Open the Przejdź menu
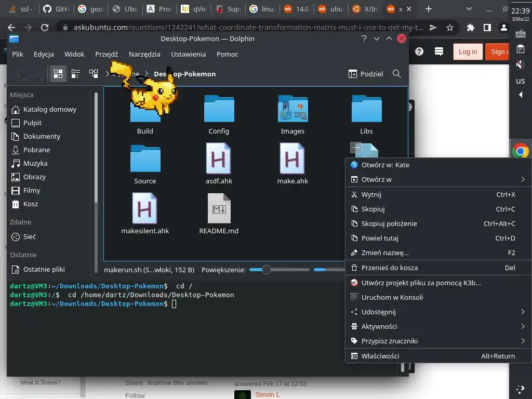The image size is (532, 399). click(x=107, y=54)
